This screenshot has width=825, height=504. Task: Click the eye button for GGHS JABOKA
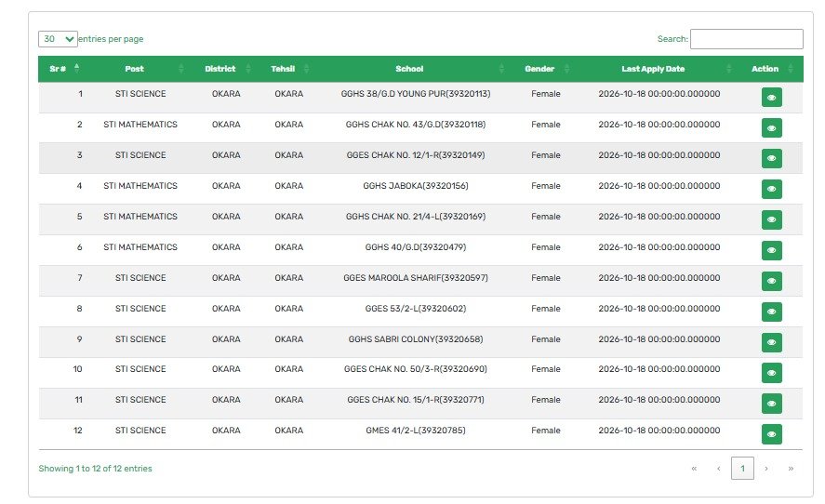pyautogui.click(x=771, y=189)
